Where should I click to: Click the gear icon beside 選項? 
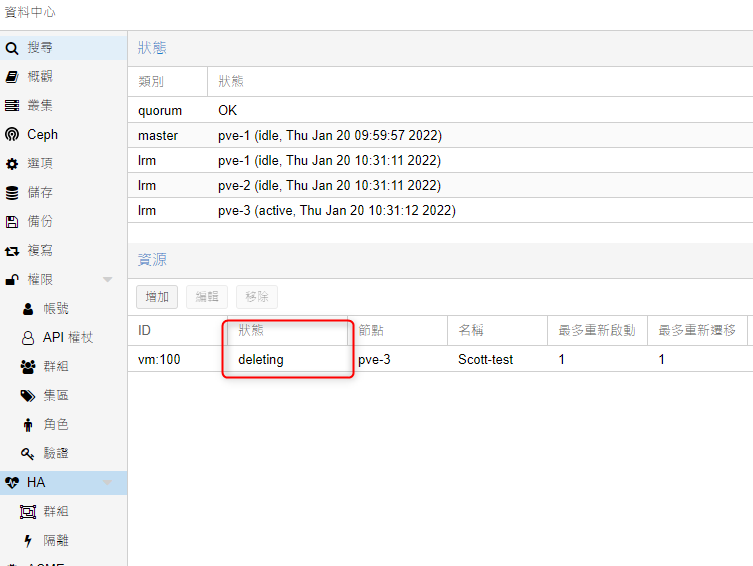coord(12,164)
